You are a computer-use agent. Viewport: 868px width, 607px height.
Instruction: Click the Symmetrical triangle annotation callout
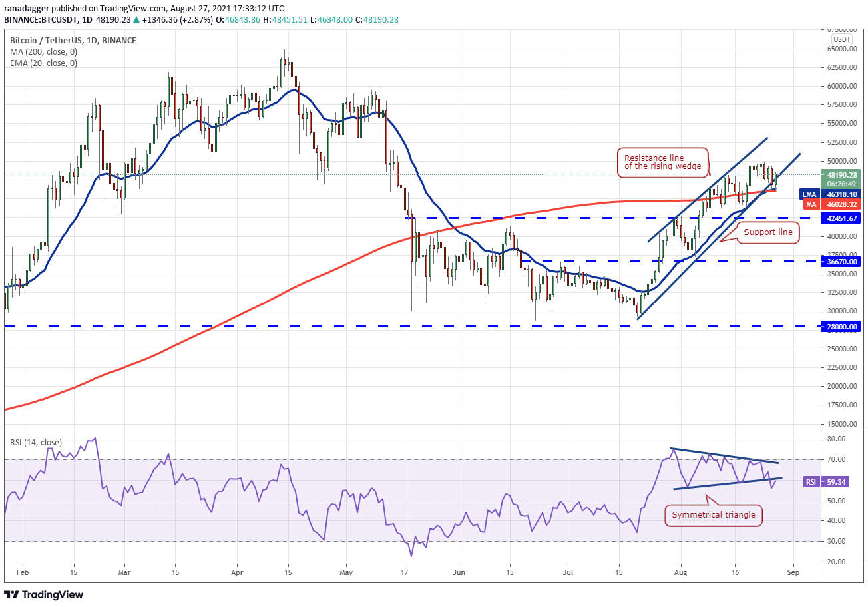[714, 515]
